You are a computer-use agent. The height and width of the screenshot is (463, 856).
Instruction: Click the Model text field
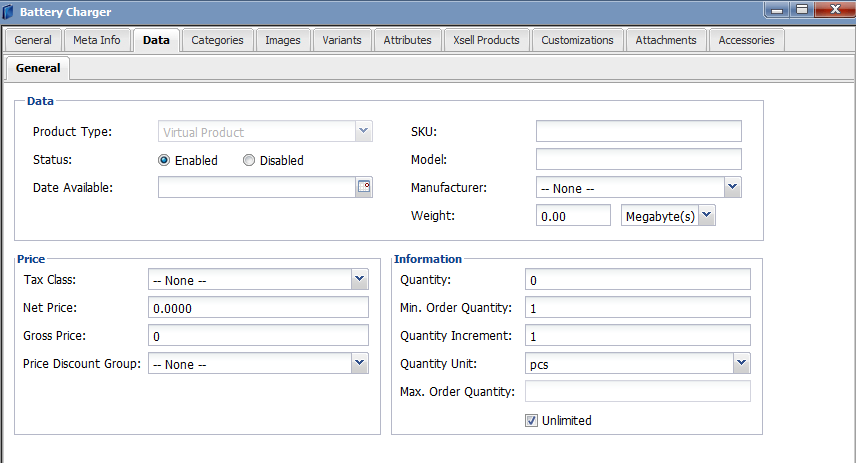click(638, 159)
